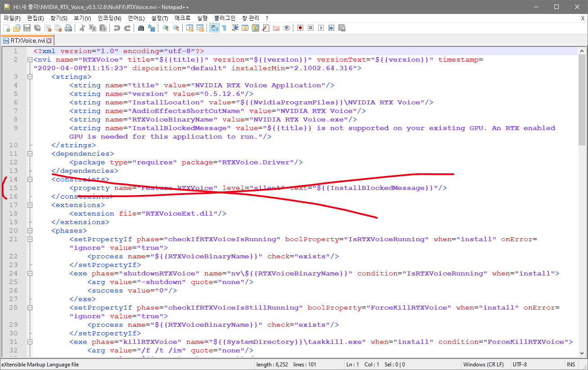Open the Function List panel icon

pos(265,28)
